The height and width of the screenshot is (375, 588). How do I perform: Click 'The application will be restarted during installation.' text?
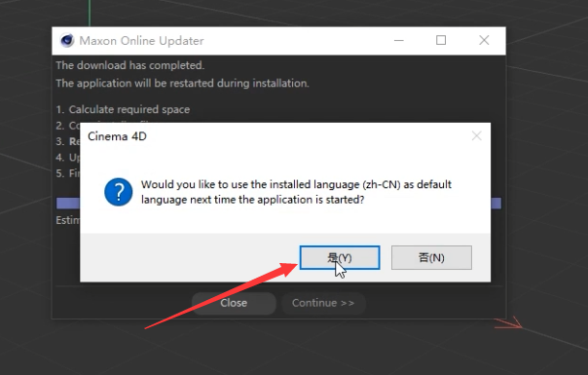point(182,83)
